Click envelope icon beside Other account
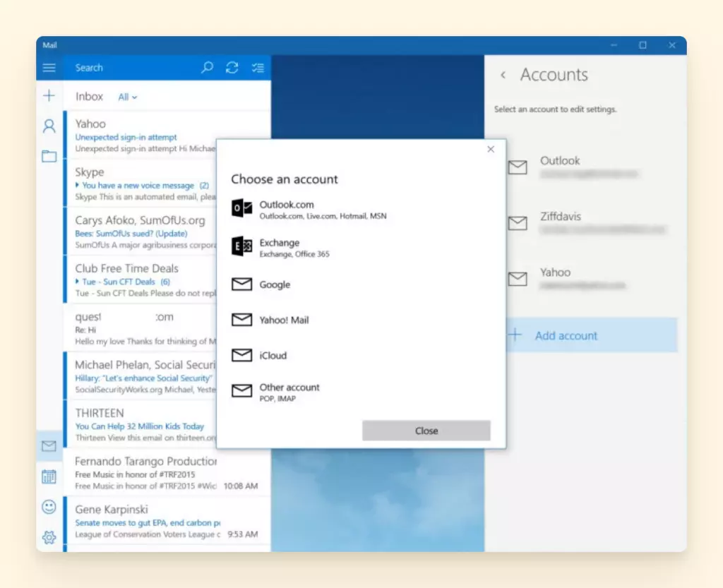The image size is (723, 588). click(241, 391)
